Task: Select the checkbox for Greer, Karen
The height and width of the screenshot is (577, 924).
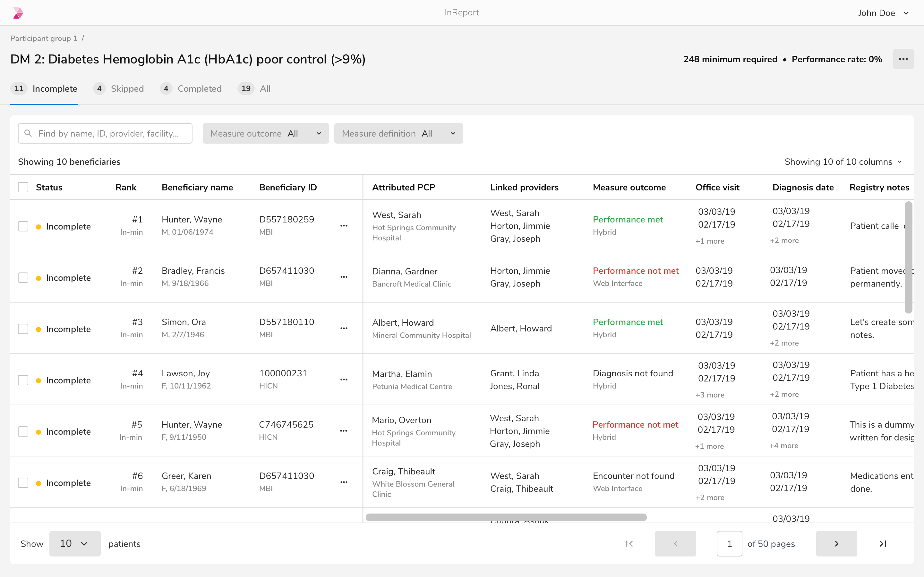Action: pyautogui.click(x=23, y=483)
